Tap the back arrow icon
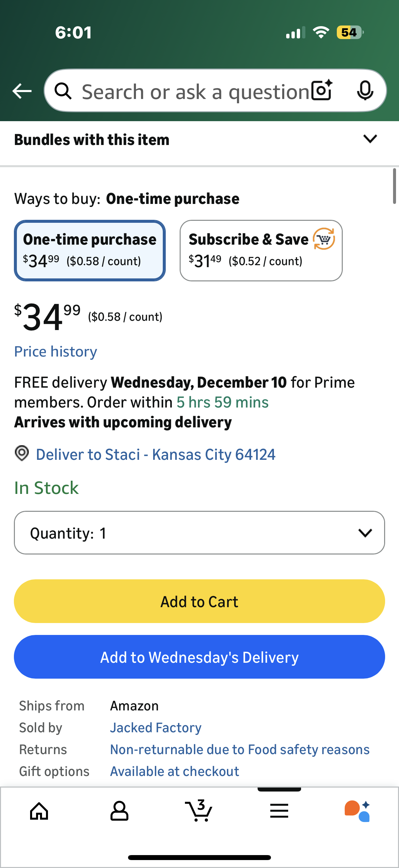 (22, 91)
